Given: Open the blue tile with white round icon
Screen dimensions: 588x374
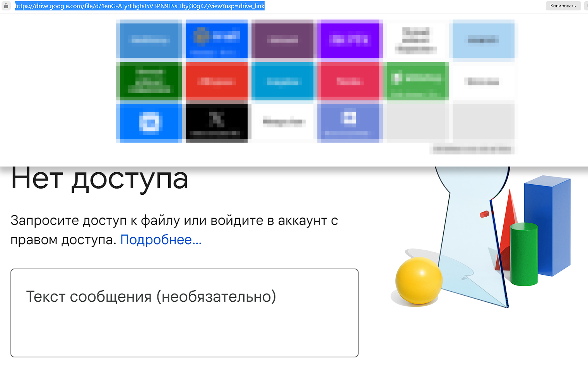Looking at the screenshot, I should [x=149, y=121].
